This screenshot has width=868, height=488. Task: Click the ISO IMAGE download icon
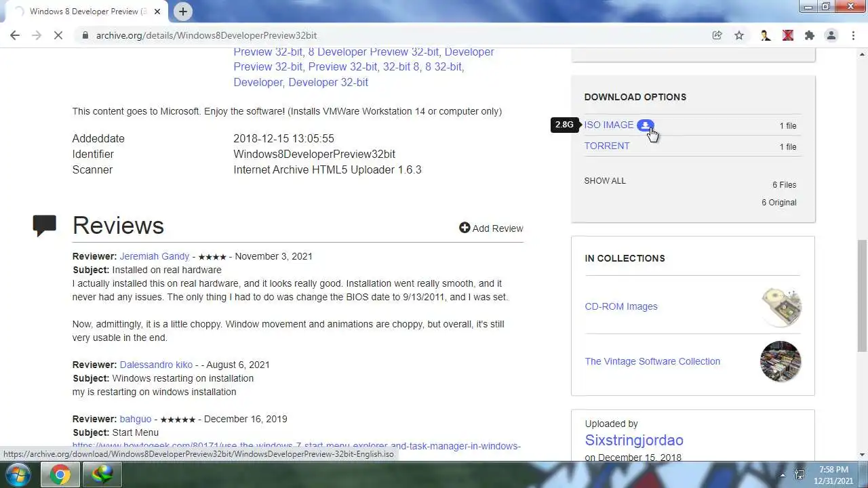click(646, 125)
